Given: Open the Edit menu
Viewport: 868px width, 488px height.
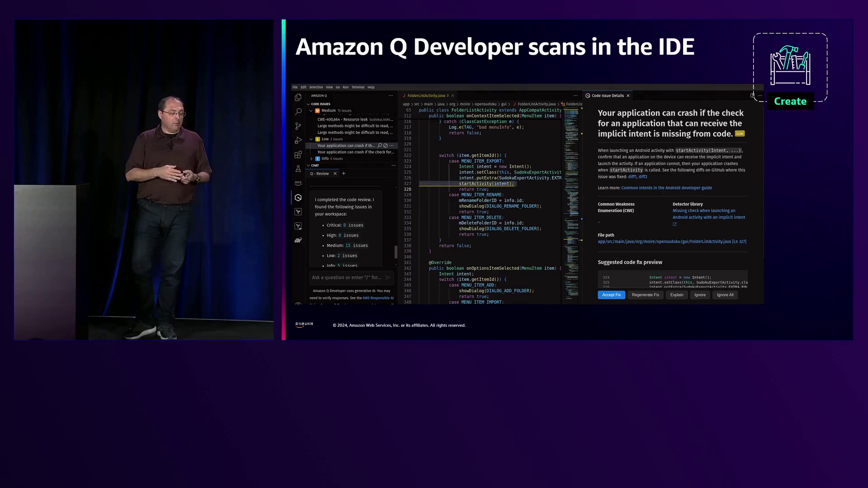Looking at the screenshot, I should point(303,87).
